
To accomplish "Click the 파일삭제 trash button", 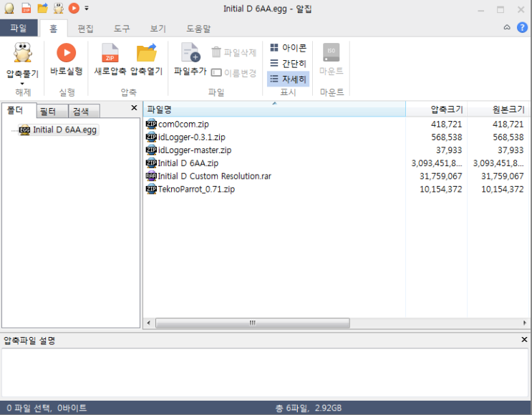I will 233,52.
